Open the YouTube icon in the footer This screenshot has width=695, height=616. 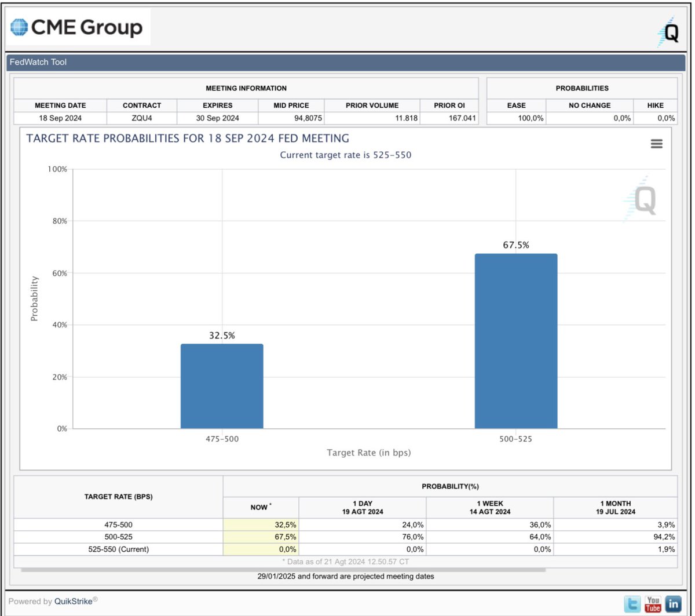point(653,603)
